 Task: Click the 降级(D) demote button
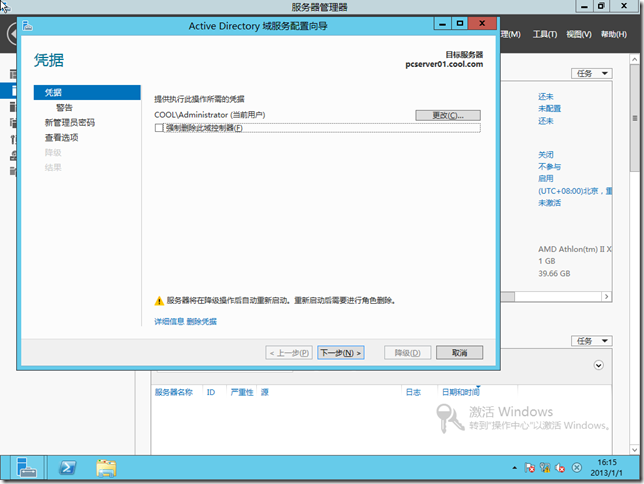click(x=407, y=353)
